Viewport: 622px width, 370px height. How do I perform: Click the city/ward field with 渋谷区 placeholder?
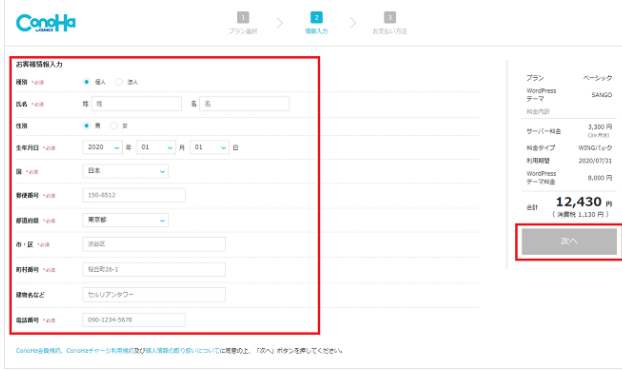point(154,244)
